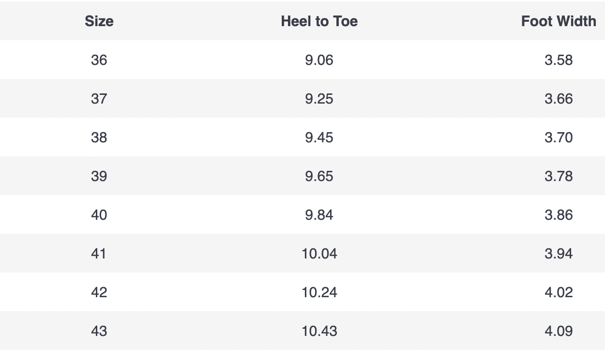Click the 9.65 heel to toe value
The width and height of the screenshot is (605, 364).
point(319,176)
